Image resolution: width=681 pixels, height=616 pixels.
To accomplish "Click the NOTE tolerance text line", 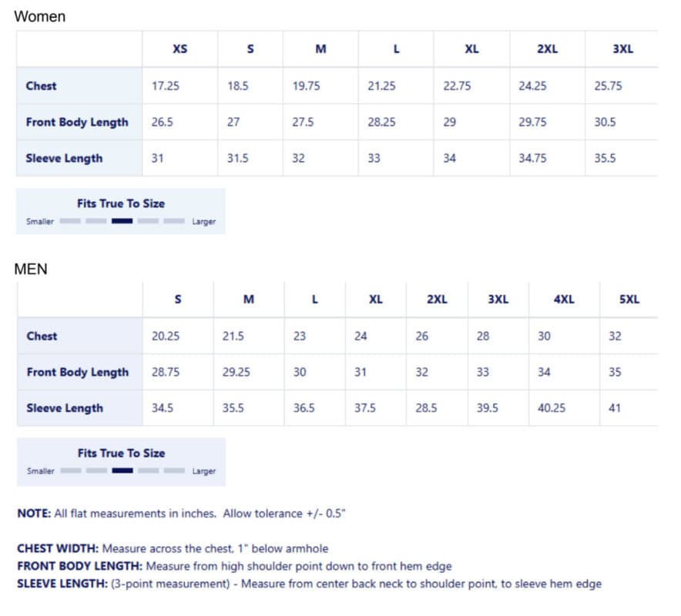I will click(181, 514).
